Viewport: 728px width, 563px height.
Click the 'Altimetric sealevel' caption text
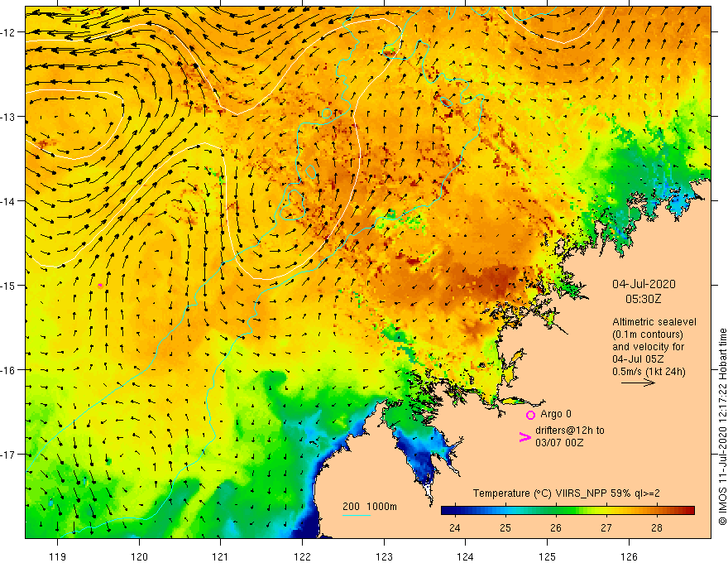point(654,321)
